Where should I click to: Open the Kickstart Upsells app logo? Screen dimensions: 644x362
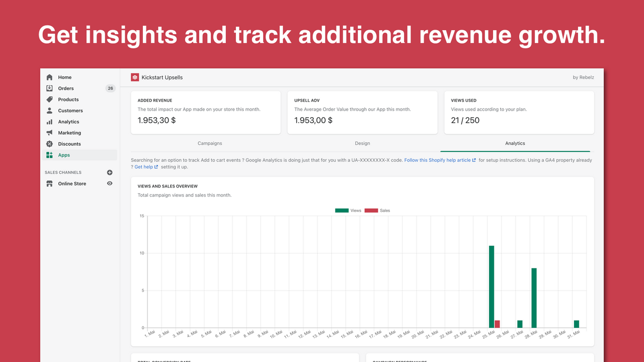[x=135, y=77]
